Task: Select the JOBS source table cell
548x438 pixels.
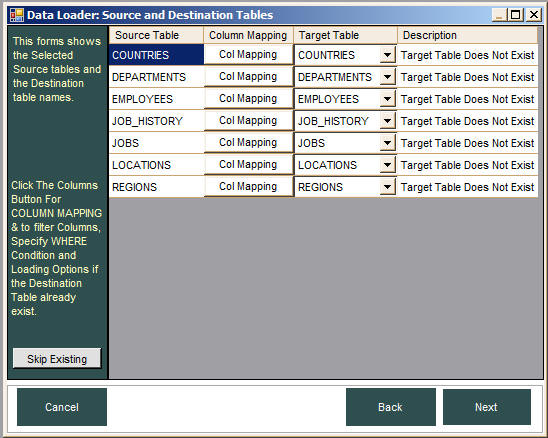Action: pyautogui.click(x=156, y=143)
